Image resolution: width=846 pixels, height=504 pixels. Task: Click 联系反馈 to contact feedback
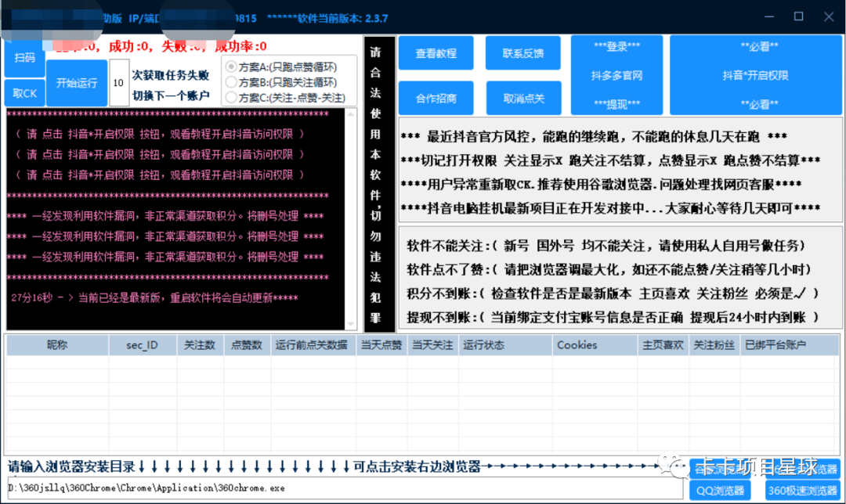pyautogui.click(x=521, y=53)
